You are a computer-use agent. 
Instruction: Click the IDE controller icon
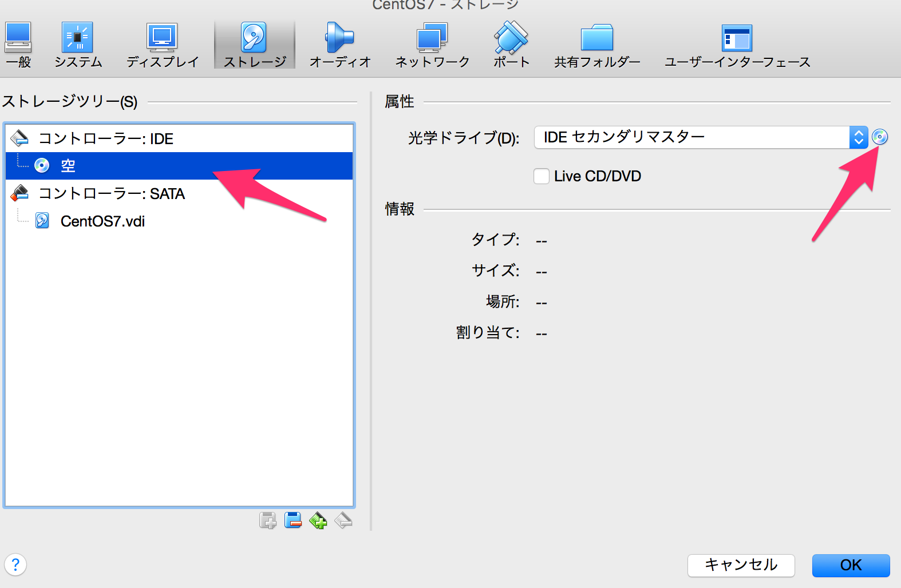20,138
